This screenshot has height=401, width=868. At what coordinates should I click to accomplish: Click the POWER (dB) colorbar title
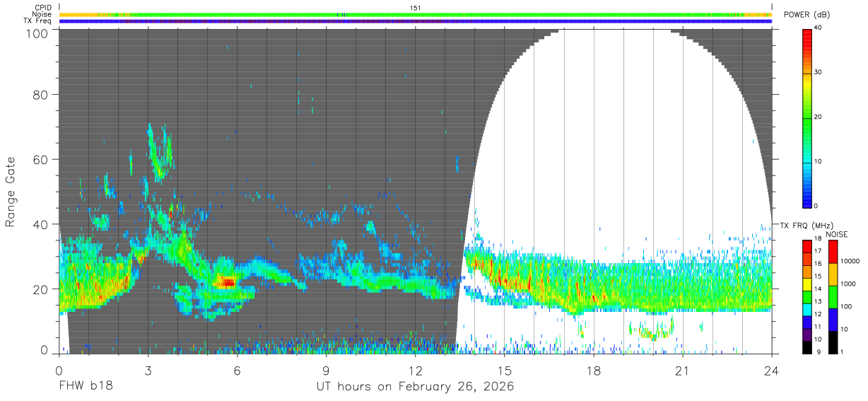pos(806,16)
